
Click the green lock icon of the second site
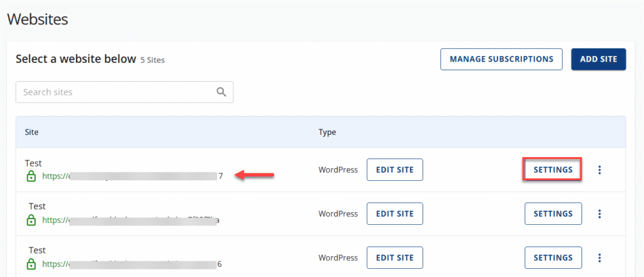pos(31,220)
